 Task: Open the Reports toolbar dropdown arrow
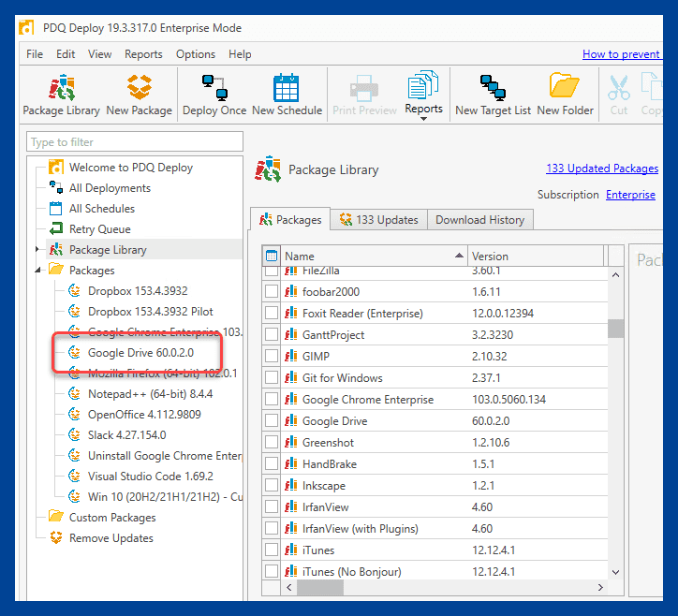tap(423, 119)
